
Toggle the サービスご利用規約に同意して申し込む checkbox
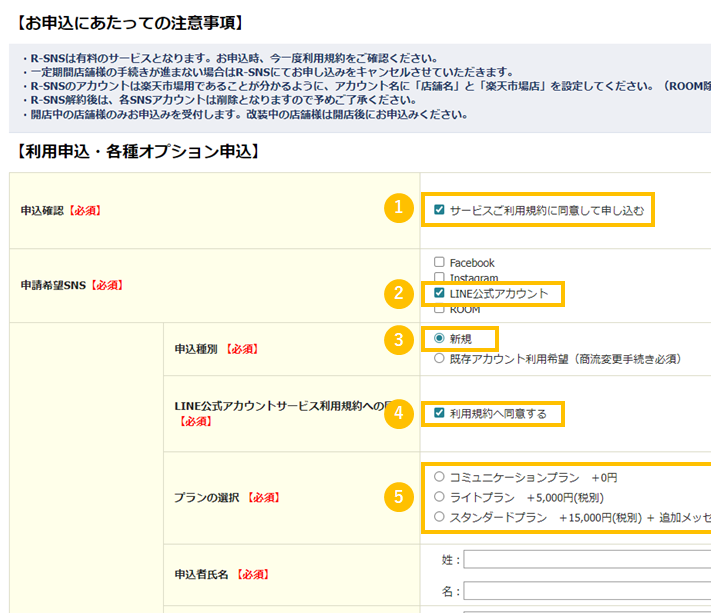[439, 210]
